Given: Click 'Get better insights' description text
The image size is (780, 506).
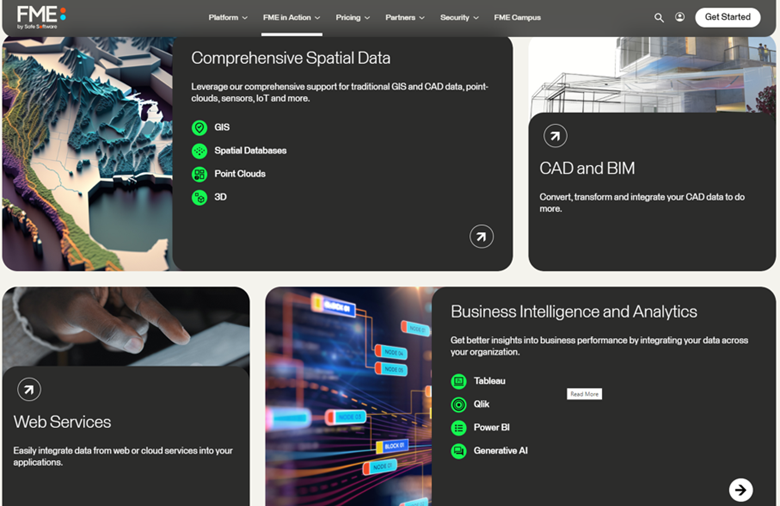Looking at the screenshot, I should [x=599, y=346].
